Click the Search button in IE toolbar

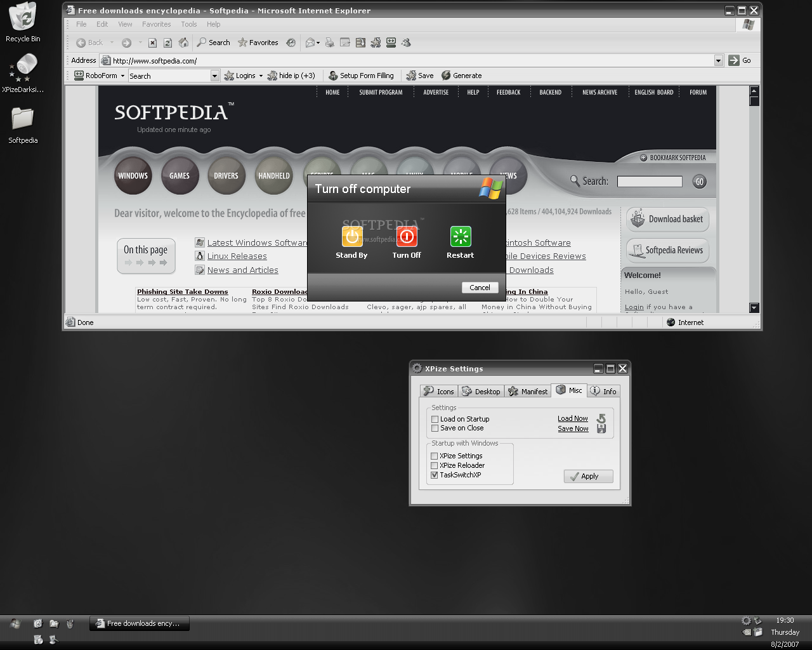[x=213, y=43]
